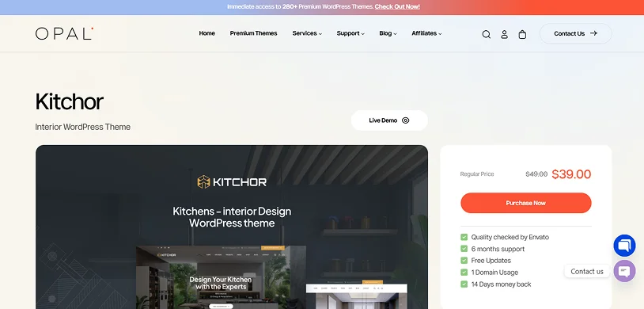Screen dimensions: 644x309
Task: Click the Free Updates checkmark
Action: pyautogui.click(x=464, y=261)
